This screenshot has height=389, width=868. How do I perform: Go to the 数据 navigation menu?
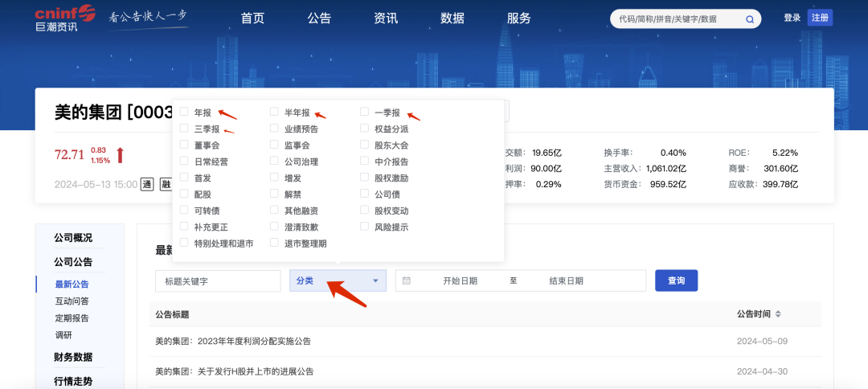(x=452, y=18)
